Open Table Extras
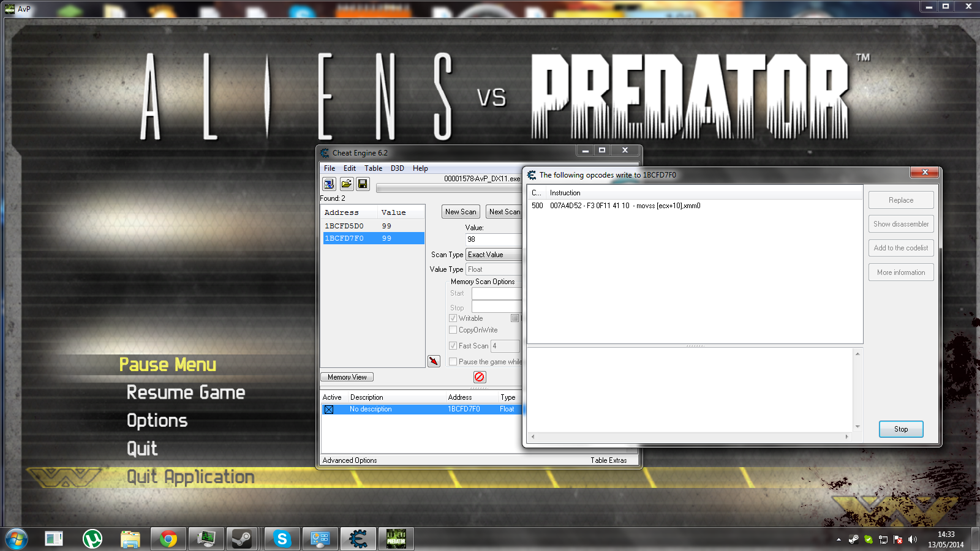The image size is (980, 551). coord(609,460)
